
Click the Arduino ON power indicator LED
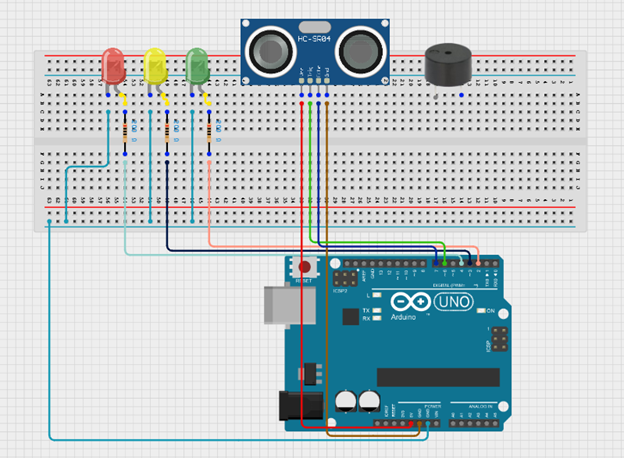[x=481, y=311]
